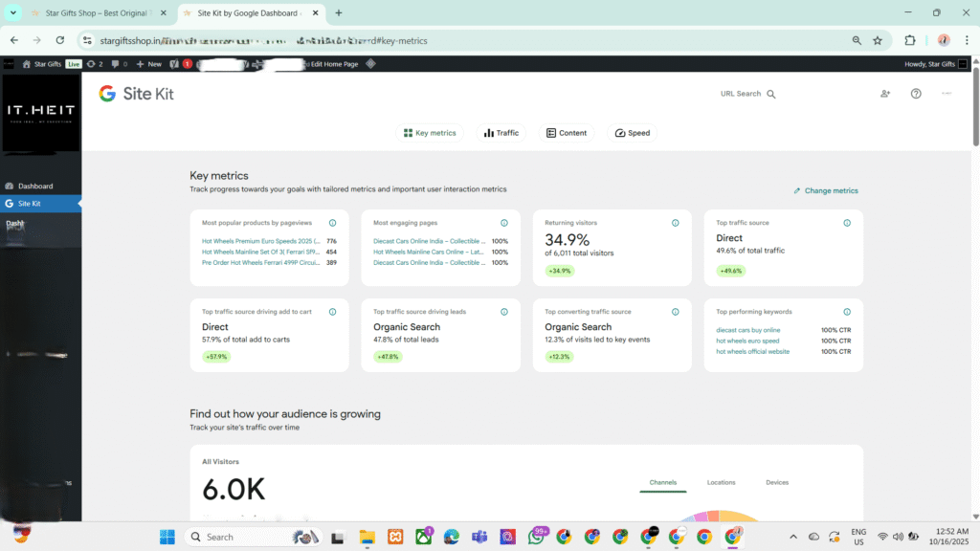Close the Site Kit by Google Dashboard tab

pos(316,13)
